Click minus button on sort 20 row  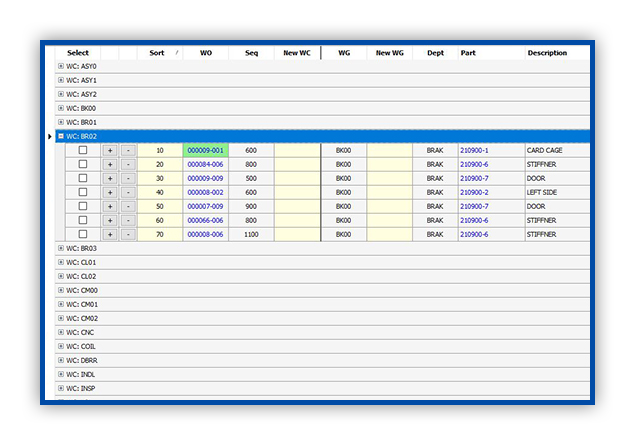(128, 164)
